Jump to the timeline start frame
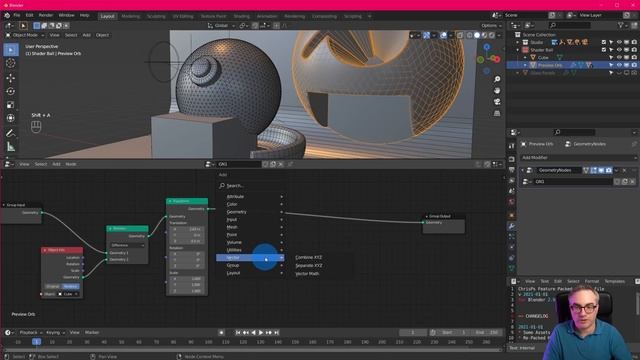The image size is (640, 360). pos(238,333)
